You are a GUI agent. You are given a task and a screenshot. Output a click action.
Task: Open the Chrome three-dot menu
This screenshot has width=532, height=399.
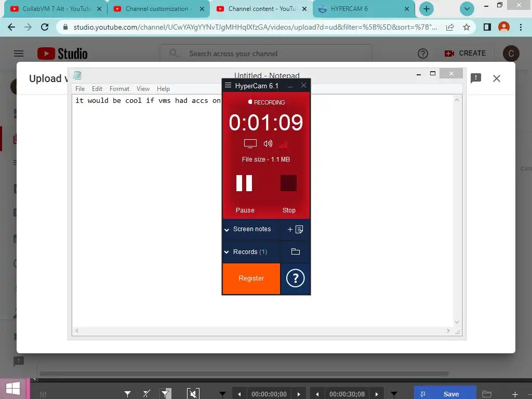coord(521,27)
